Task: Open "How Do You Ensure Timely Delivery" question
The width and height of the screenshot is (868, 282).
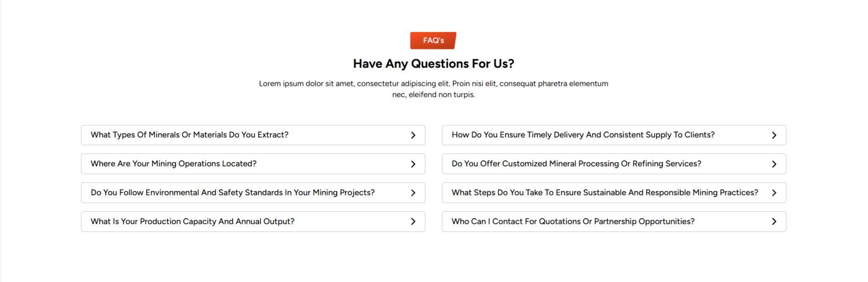Action: point(583,135)
